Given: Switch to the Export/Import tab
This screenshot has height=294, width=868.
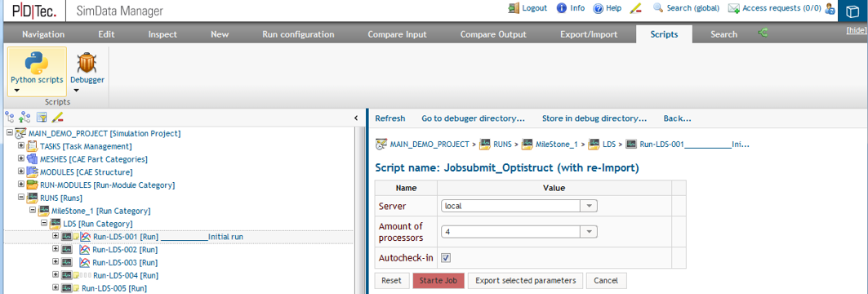Looking at the screenshot, I should [x=589, y=34].
